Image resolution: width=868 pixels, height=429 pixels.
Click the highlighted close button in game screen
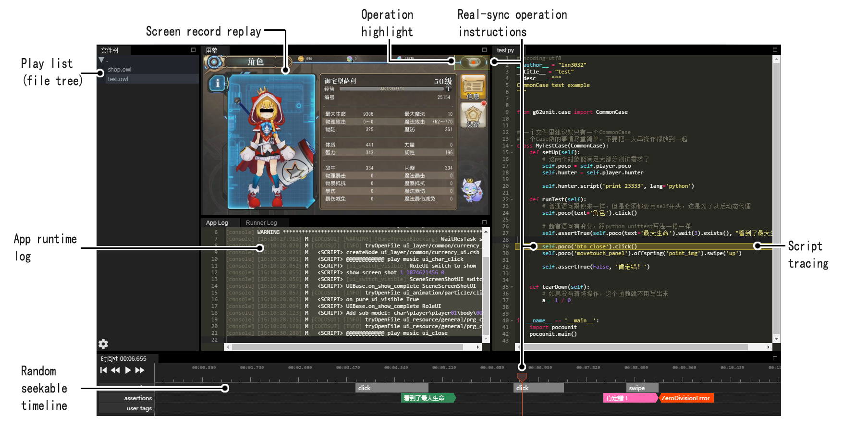pyautogui.click(x=472, y=62)
